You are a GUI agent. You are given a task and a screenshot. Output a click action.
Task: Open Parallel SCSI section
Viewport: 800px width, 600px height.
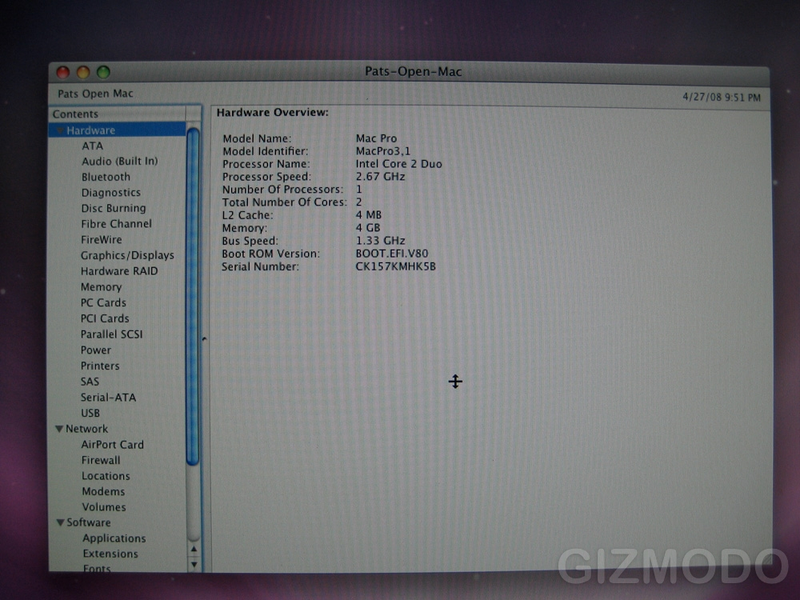tap(111, 335)
